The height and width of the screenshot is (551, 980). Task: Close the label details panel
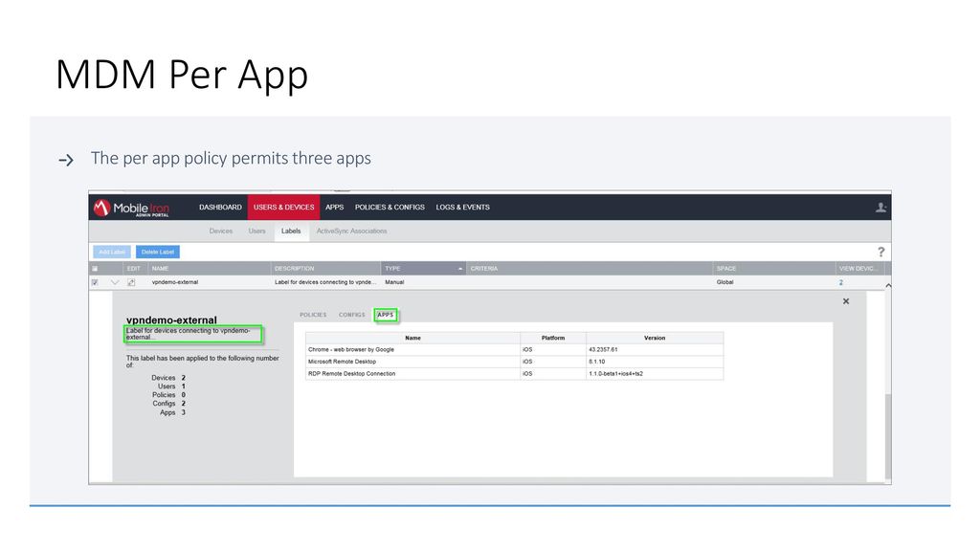[x=846, y=301]
